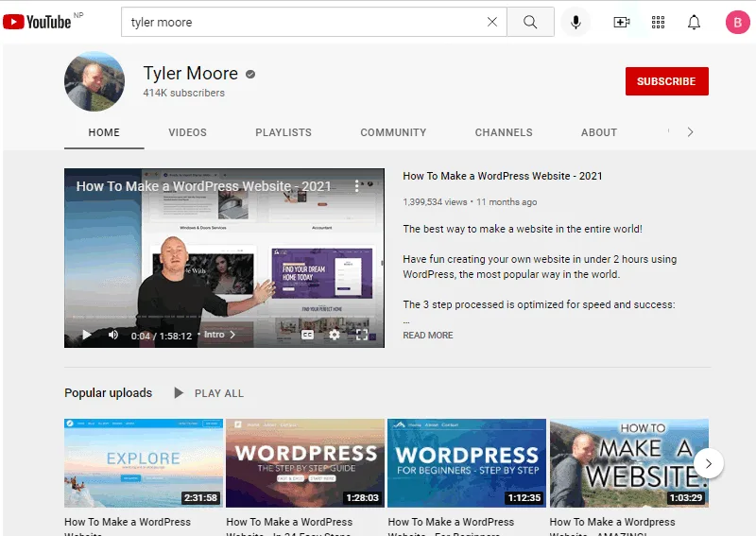Select the HOME tab
Screen dimensions: 756x536
[x=104, y=132]
